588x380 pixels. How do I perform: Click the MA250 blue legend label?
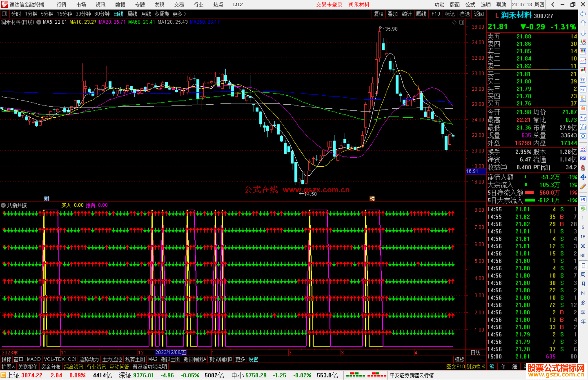[x=205, y=22]
